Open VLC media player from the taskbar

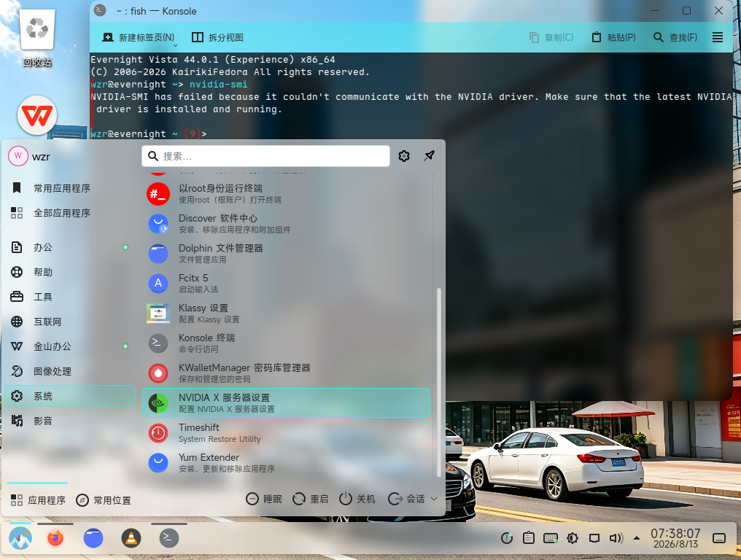131,538
